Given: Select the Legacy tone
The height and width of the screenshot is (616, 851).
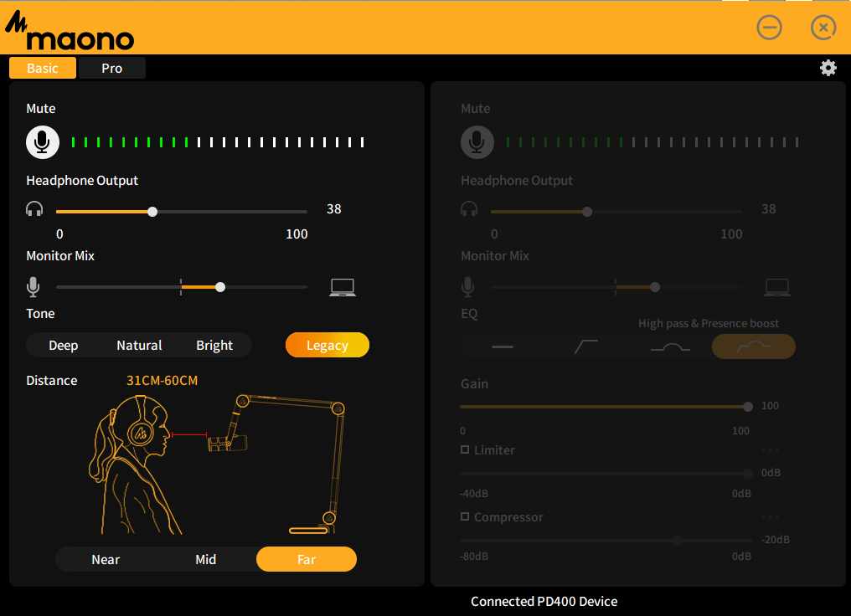Looking at the screenshot, I should coord(327,345).
